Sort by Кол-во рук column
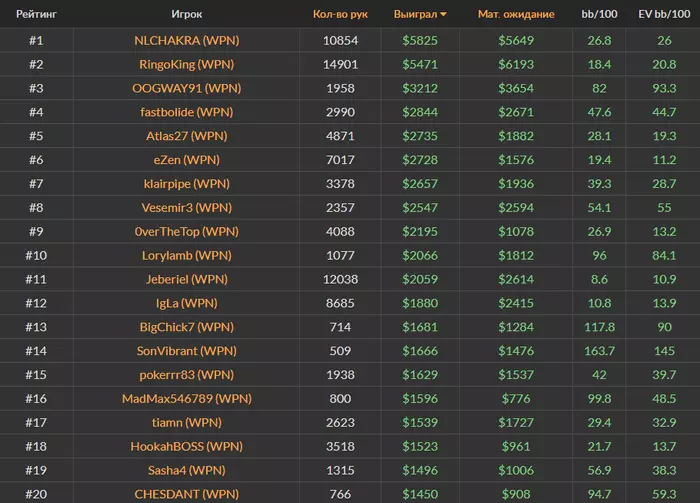 coord(340,15)
